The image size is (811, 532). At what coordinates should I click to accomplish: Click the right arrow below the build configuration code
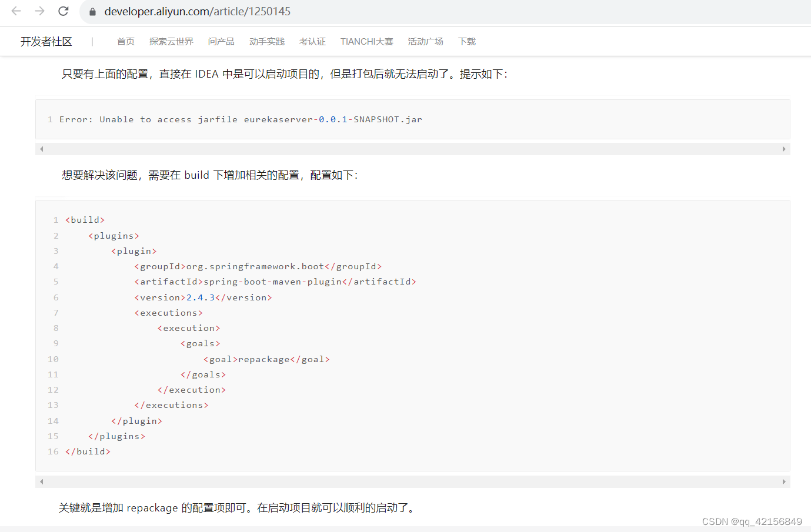(785, 481)
